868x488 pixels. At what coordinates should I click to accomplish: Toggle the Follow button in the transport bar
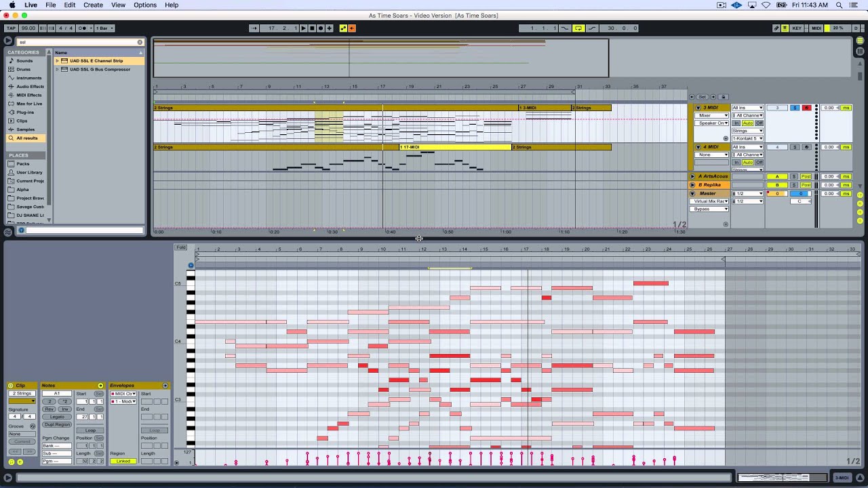[x=254, y=28]
